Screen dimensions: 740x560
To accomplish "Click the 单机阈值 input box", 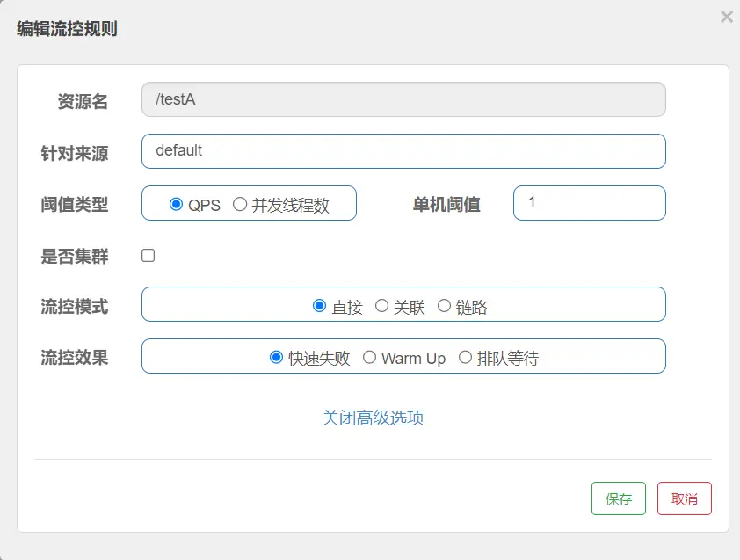I will [590, 203].
